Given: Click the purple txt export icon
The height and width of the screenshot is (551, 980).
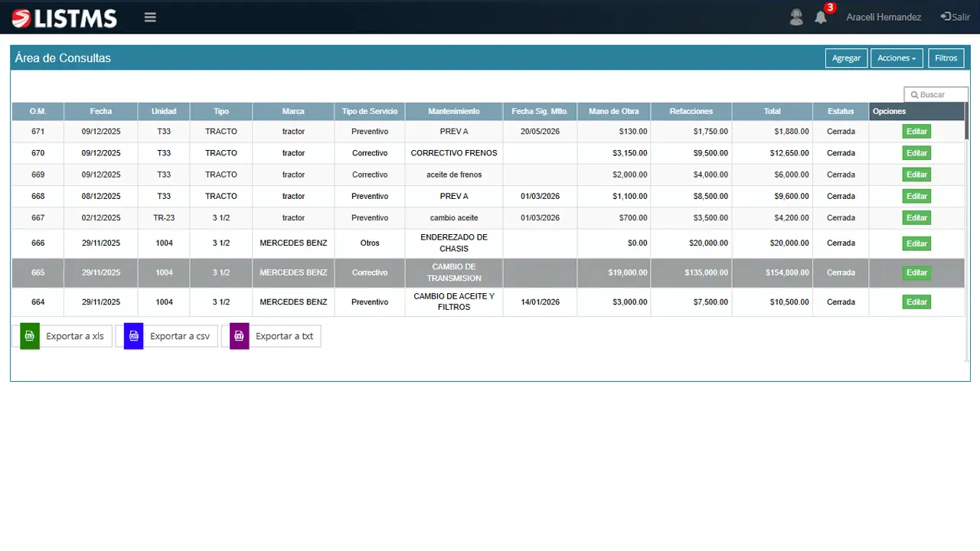Looking at the screenshot, I should point(239,336).
